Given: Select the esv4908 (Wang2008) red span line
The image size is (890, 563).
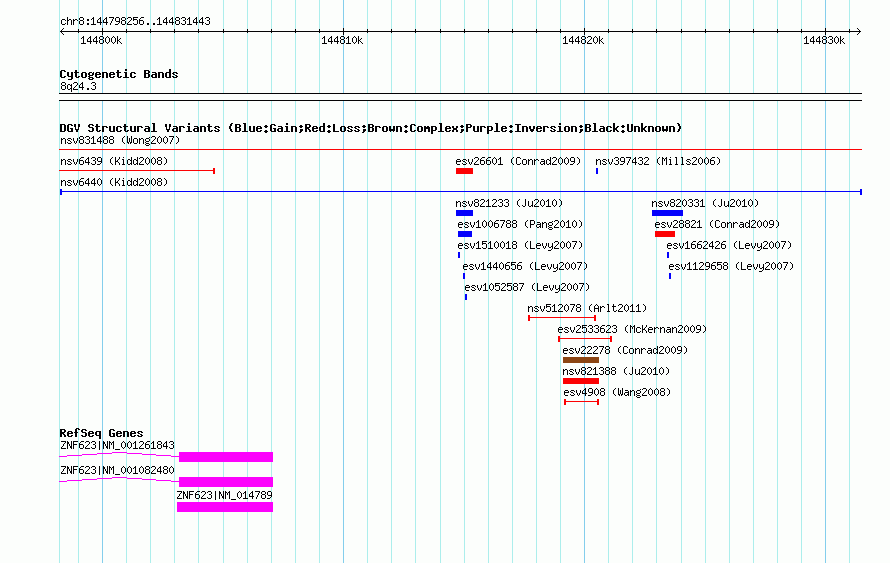Looking at the screenshot, I should (582, 402).
